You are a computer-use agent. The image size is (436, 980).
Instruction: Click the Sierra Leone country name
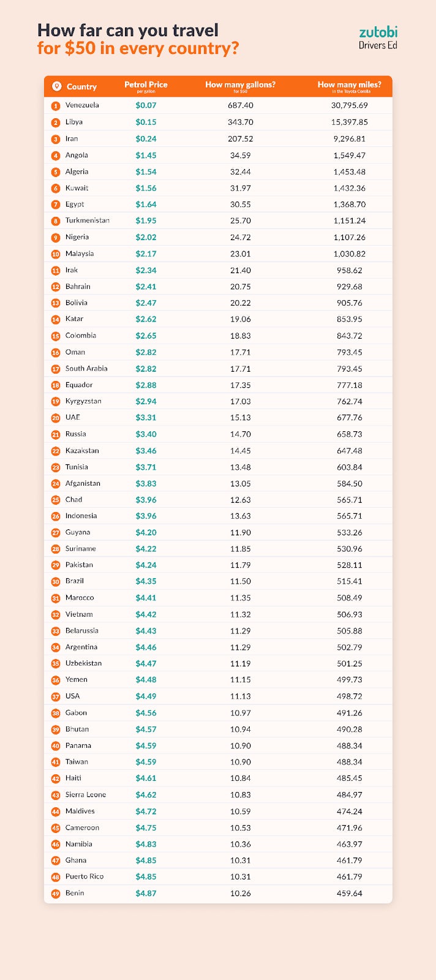(x=86, y=794)
